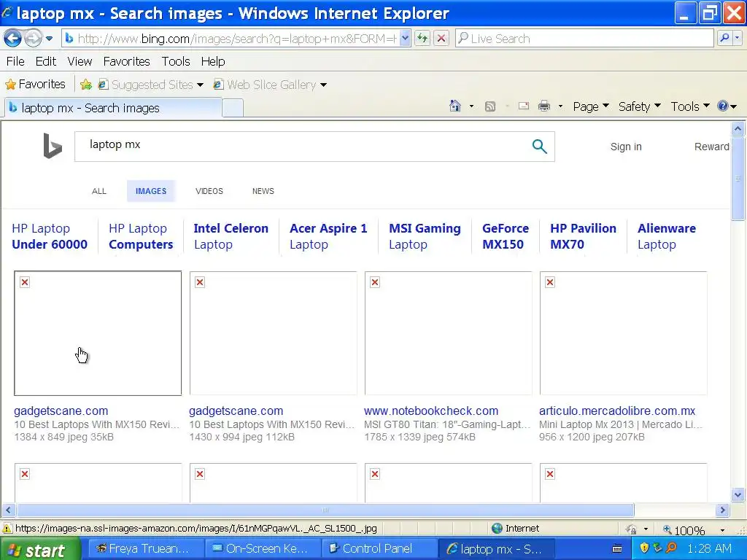Open the notebookcheck.com image thumbnail

click(x=448, y=333)
